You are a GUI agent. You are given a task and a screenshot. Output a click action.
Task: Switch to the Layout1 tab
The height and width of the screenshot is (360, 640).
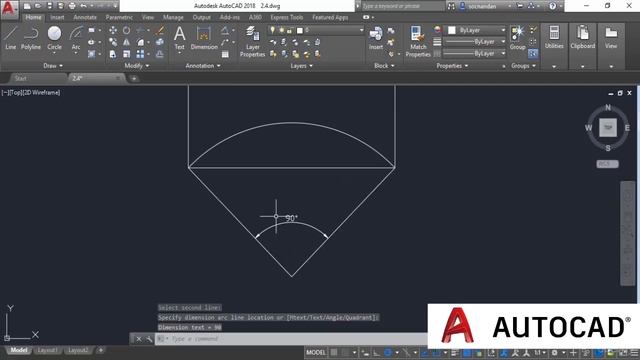(x=47, y=350)
